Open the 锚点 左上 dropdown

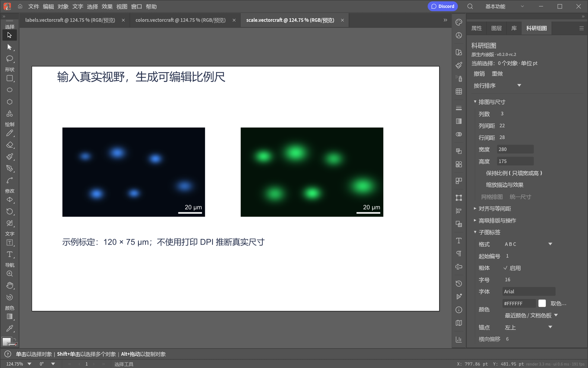pyautogui.click(x=529, y=327)
